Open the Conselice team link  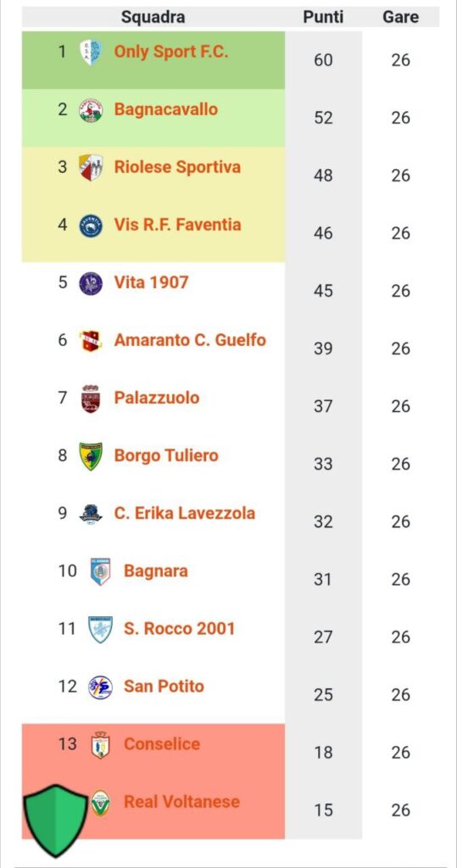tap(162, 744)
